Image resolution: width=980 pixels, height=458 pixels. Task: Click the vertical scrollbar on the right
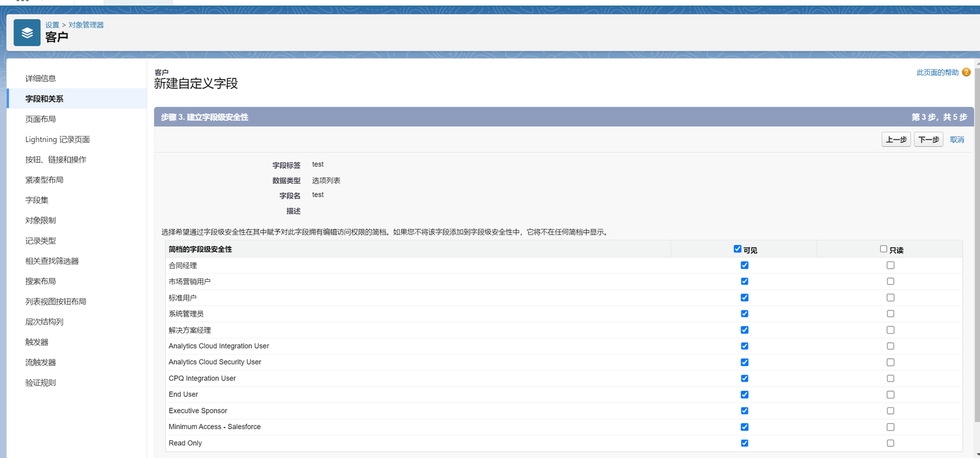click(977, 245)
